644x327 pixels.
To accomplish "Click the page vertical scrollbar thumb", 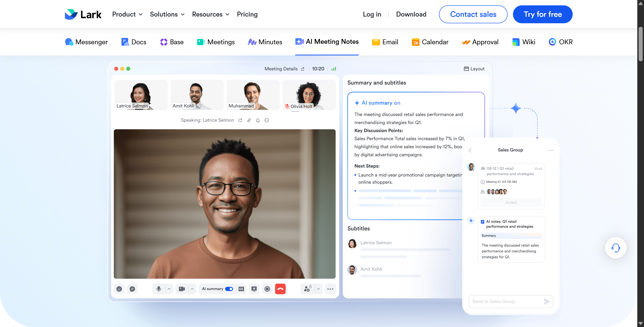I will [640, 44].
